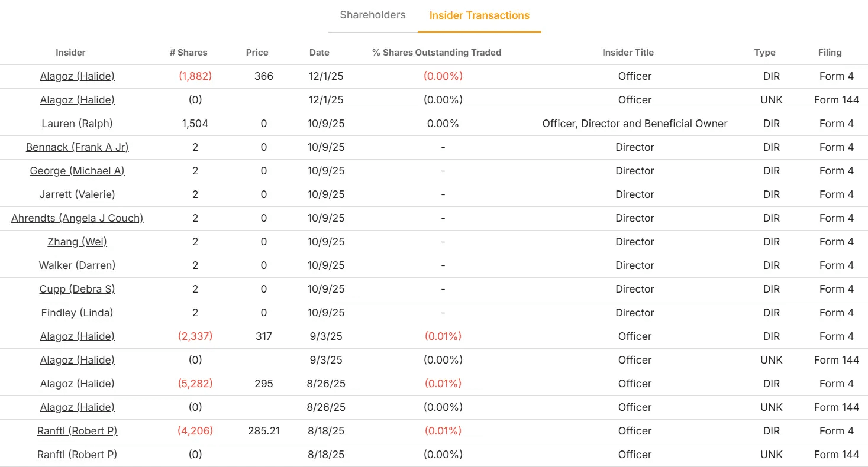The width and height of the screenshot is (868, 467).
Task: Click Alagoz (Halide) link in 366 price row
Action: click(x=78, y=76)
